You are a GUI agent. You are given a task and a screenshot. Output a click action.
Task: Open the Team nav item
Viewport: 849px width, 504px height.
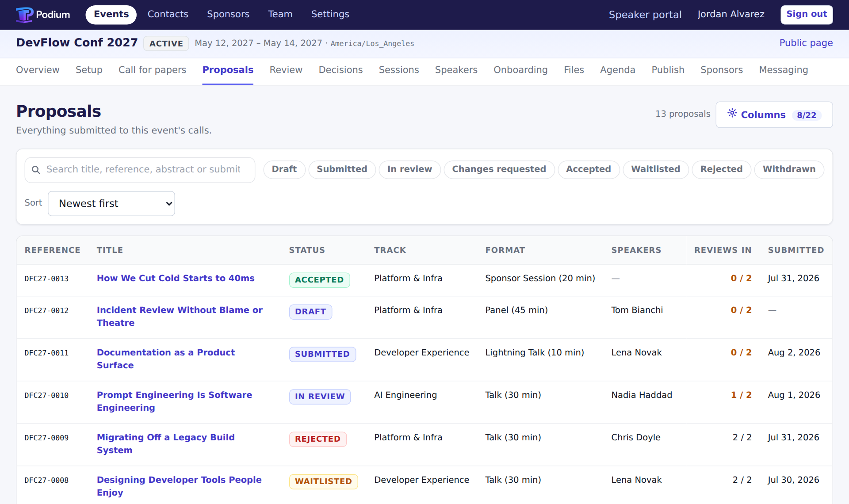click(280, 15)
